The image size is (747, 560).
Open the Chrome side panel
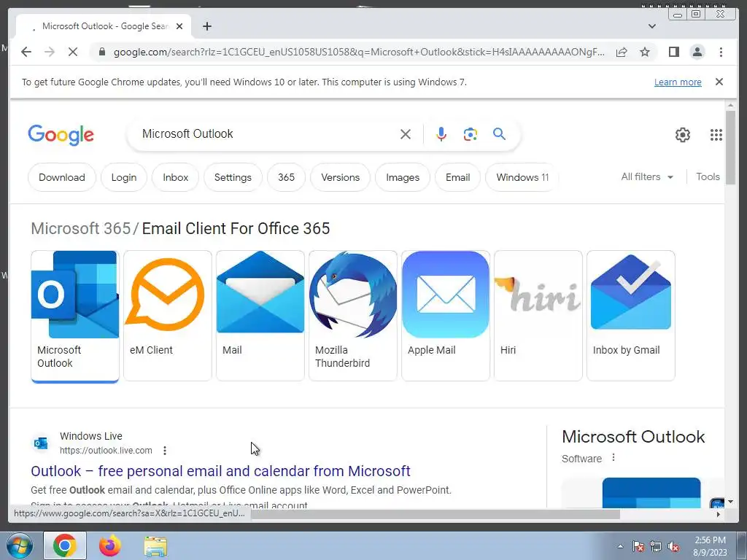pos(673,52)
